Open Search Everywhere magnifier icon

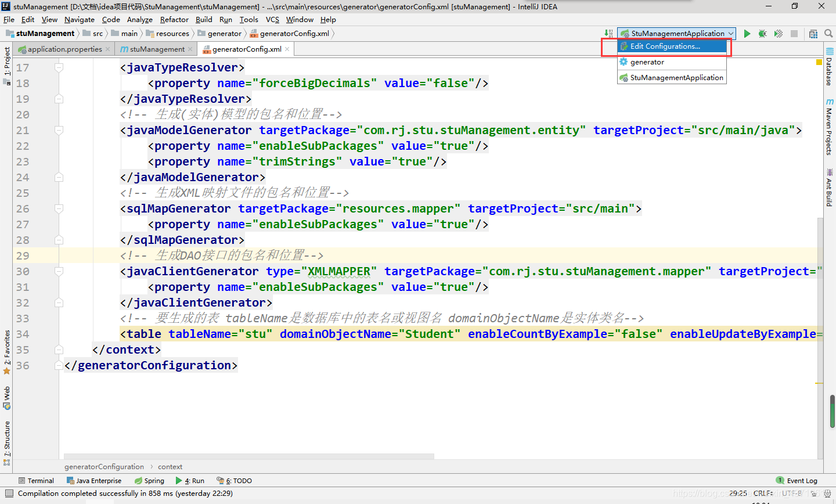pyautogui.click(x=828, y=34)
